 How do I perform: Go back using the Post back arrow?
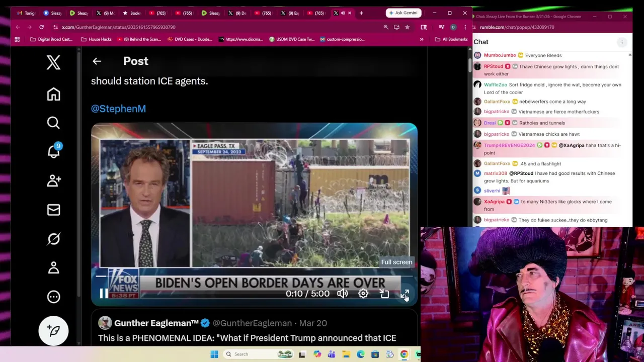click(97, 61)
